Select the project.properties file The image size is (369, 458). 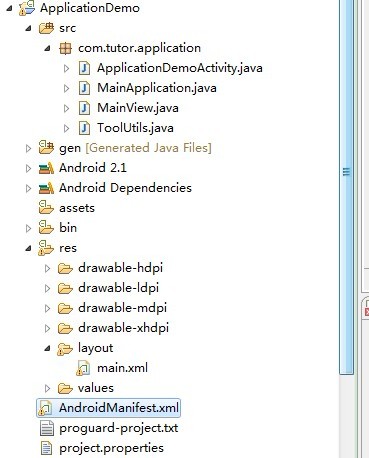click(x=111, y=448)
